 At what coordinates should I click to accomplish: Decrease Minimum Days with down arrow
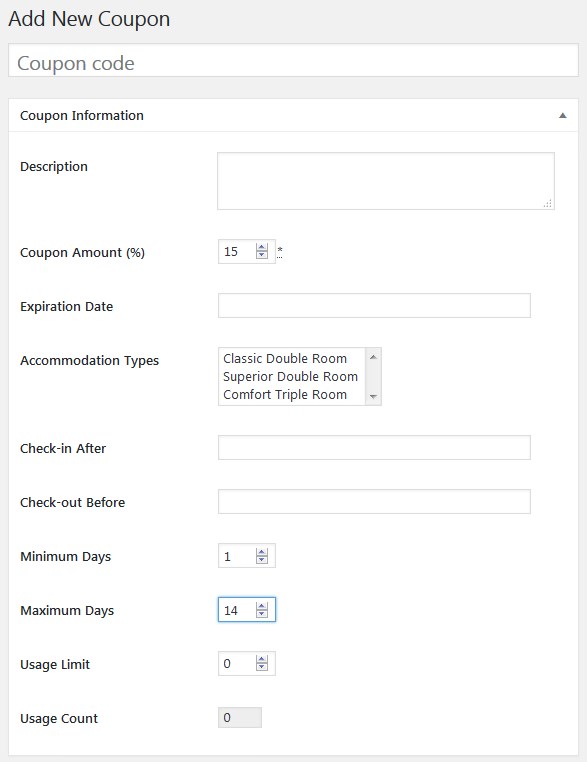[262, 560]
